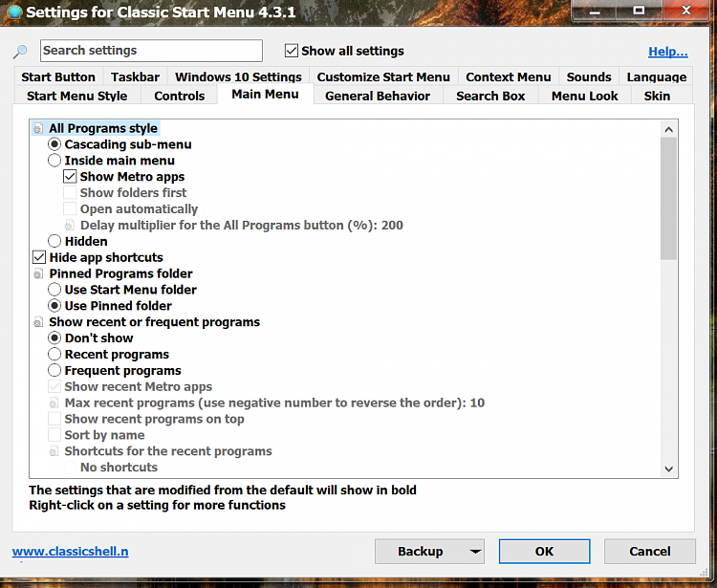Viewport: 717px width, 588px height.
Task: Click the Cancel button
Action: point(650,552)
